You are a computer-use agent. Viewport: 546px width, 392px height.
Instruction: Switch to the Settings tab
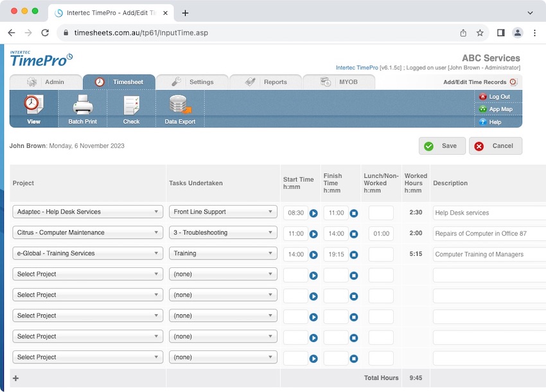pyautogui.click(x=193, y=82)
